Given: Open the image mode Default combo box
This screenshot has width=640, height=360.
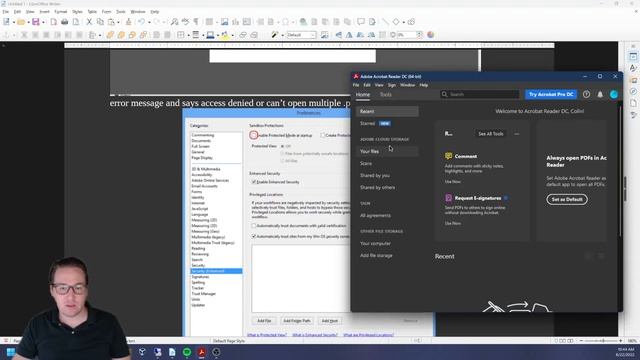Looking at the screenshot, I should (301, 35).
